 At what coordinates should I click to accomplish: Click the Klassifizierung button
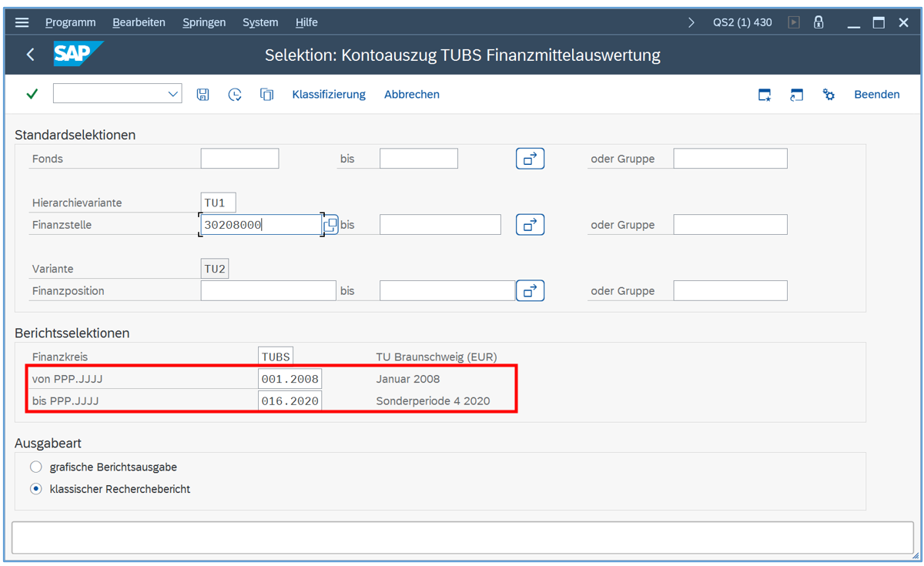click(329, 94)
